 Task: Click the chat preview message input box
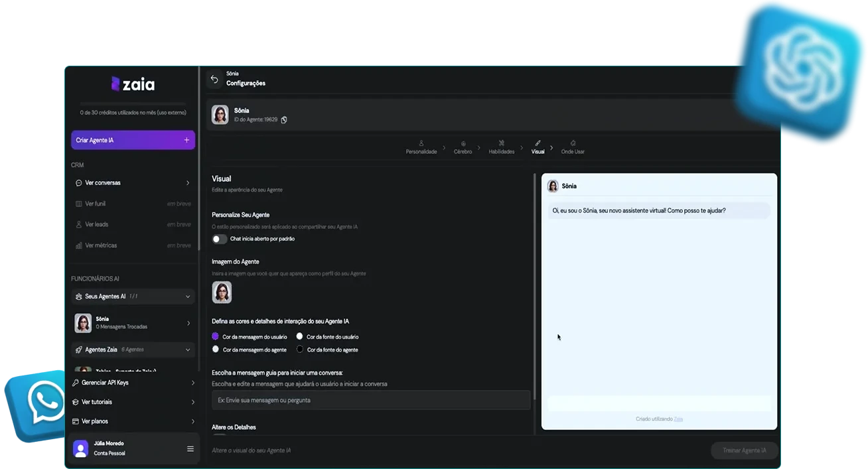(659, 403)
